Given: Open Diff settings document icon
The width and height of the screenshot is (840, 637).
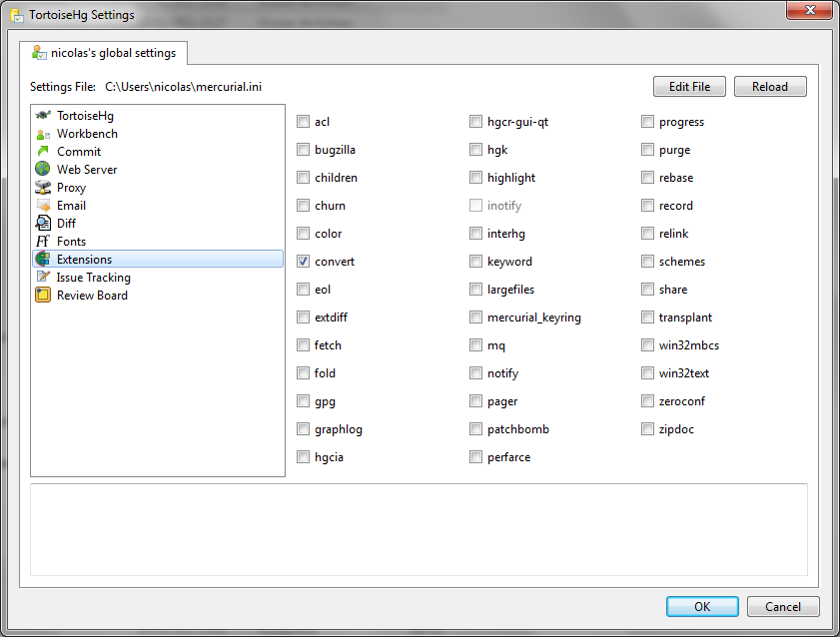Looking at the screenshot, I should pos(43,224).
